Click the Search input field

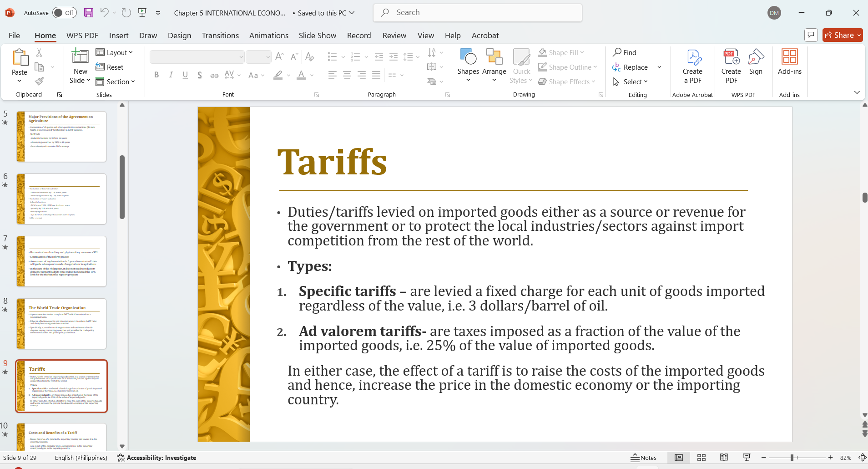(x=478, y=13)
